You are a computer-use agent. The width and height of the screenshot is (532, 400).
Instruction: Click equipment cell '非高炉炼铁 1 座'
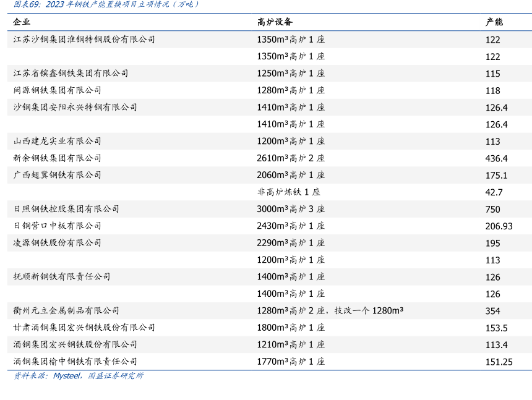tap(289, 192)
